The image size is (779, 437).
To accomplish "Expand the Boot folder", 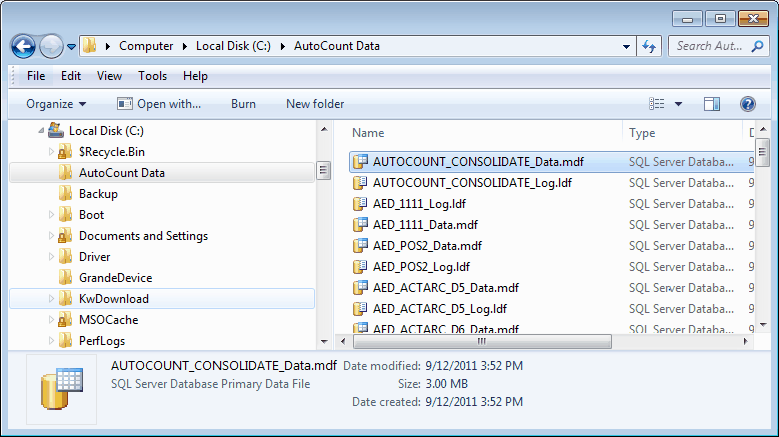I will (51, 215).
